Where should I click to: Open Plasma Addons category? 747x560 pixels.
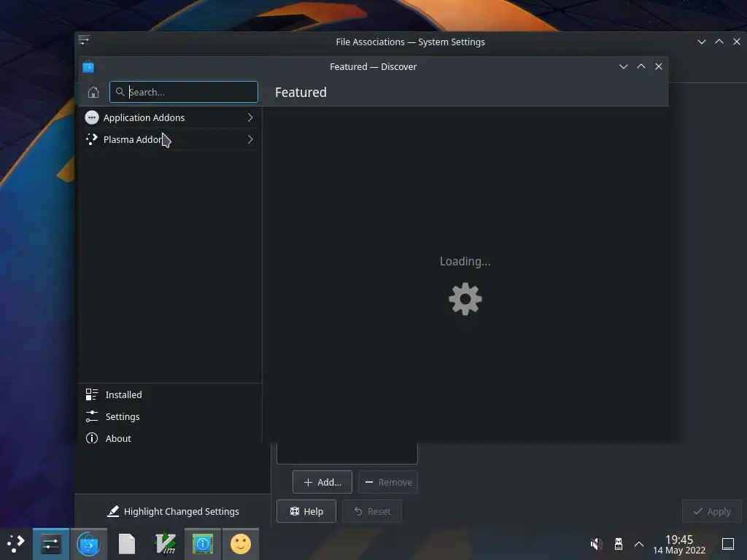coord(169,139)
